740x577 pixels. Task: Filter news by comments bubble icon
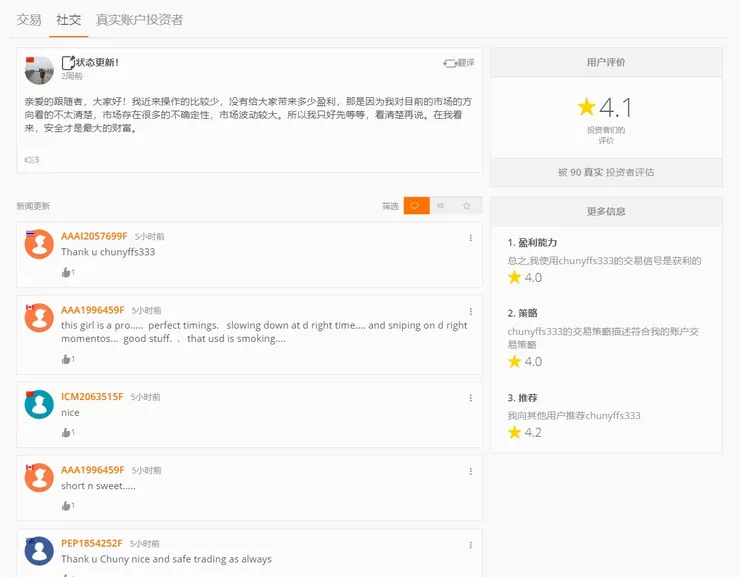(x=417, y=206)
